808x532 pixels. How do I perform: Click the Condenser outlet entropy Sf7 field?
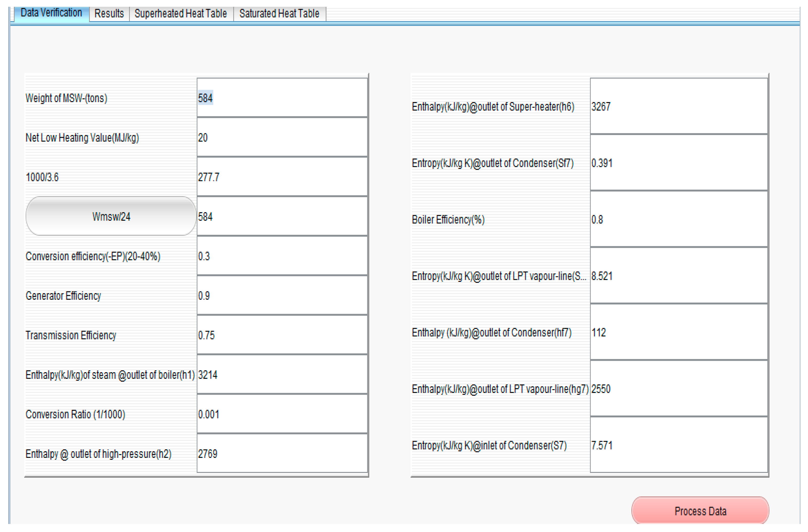(678, 163)
